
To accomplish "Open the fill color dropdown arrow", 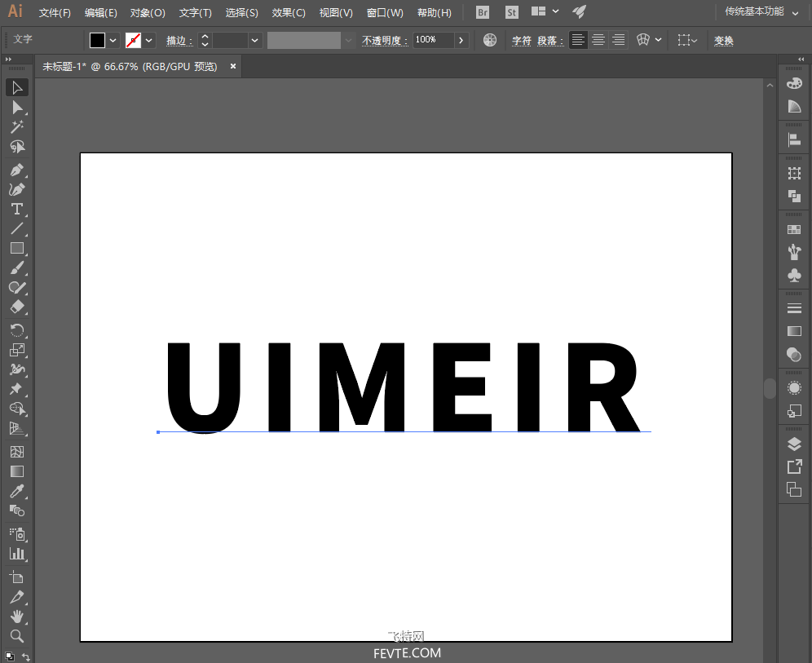I will (113, 41).
